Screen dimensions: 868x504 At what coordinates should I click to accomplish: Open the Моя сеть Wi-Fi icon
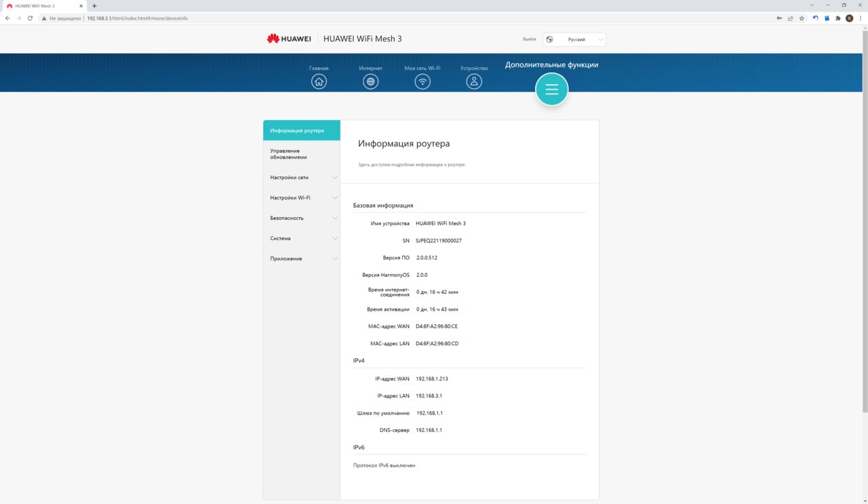tap(422, 81)
